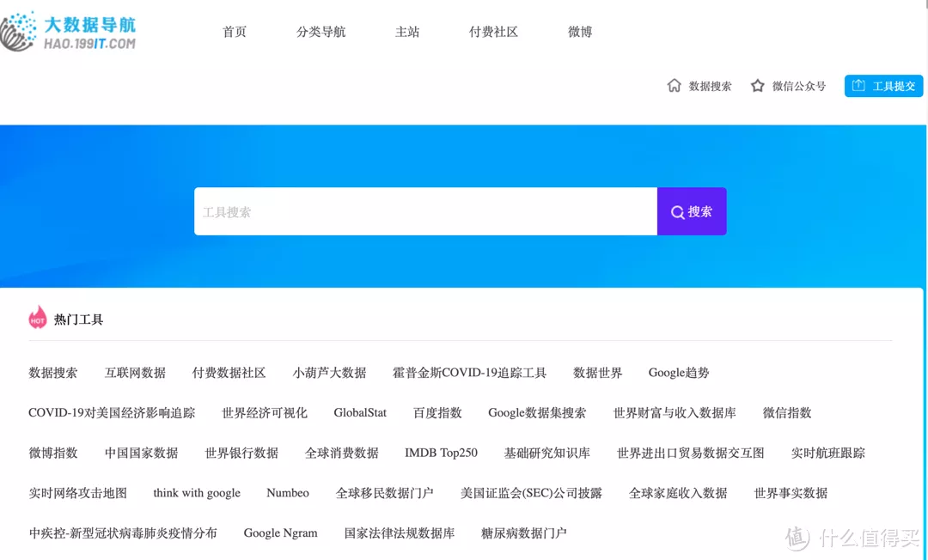Open 世界银行数据 link
Image resolution: width=928 pixels, height=560 pixels.
(241, 453)
